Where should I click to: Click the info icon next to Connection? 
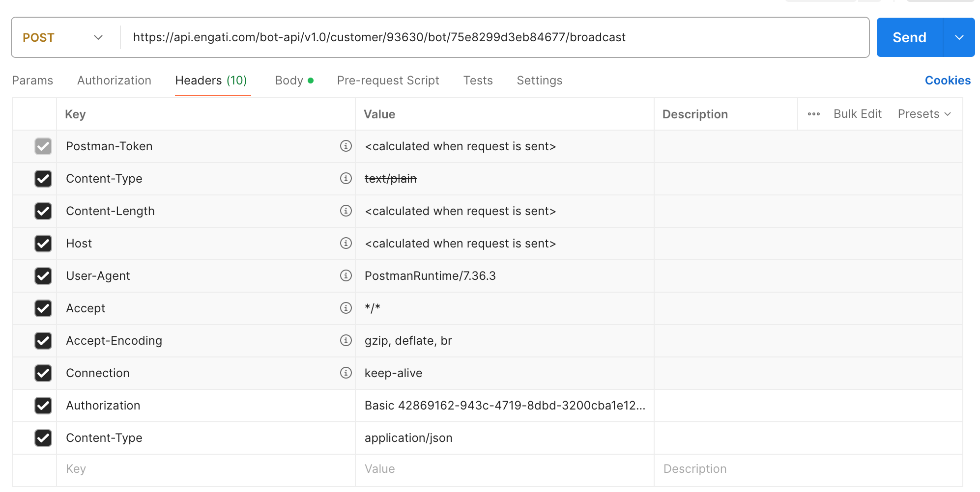pyautogui.click(x=346, y=373)
